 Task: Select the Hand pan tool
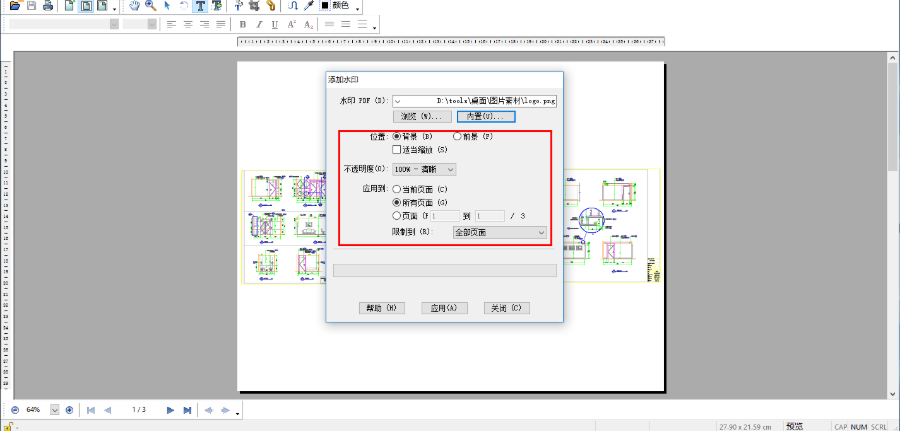(x=135, y=6)
